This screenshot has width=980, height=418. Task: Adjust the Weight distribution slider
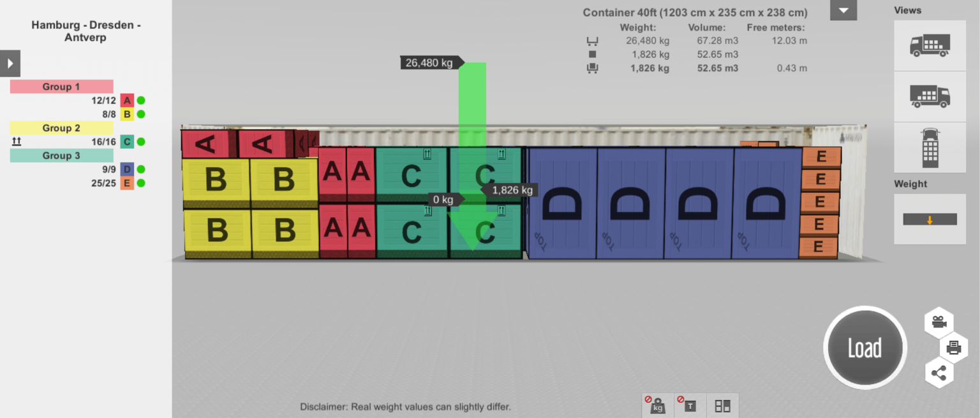[x=930, y=218]
